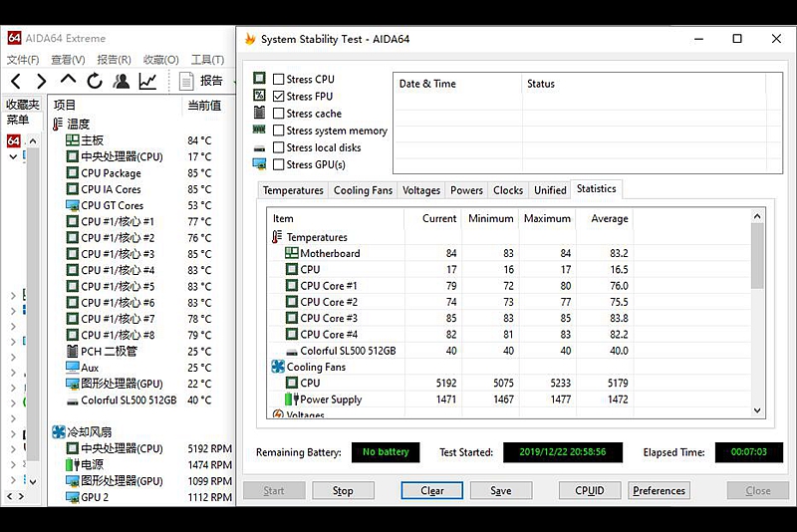Screen dimensions: 797x532
Task: Select the 收藏夹 favorites tab
Action: 22,105
